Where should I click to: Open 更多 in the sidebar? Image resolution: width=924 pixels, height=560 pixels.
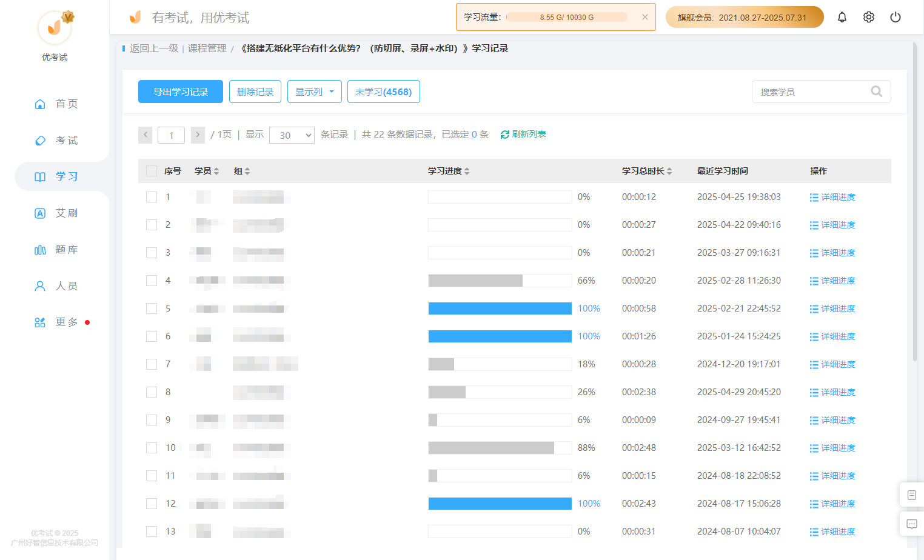coord(56,322)
